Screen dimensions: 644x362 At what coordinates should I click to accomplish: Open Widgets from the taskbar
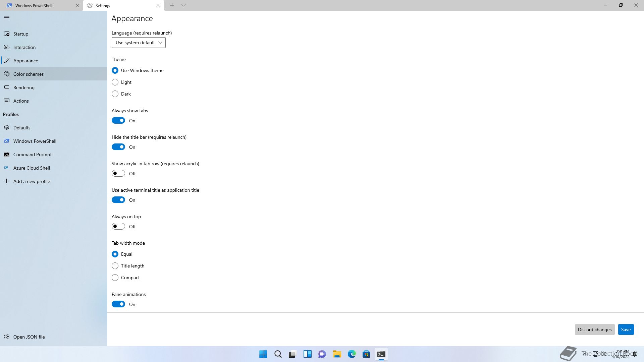pyautogui.click(x=308, y=354)
